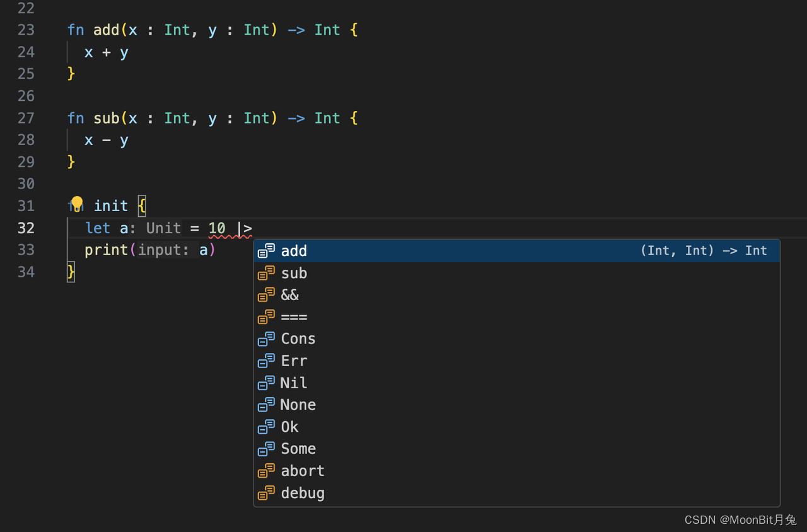Click the constructor icon beside 'Some'
The image size is (807, 532).
(x=266, y=449)
